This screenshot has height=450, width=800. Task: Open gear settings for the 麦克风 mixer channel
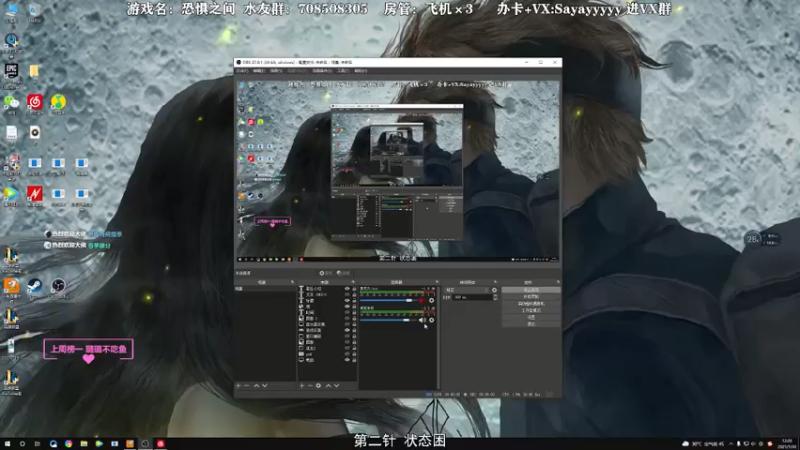(432, 301)
